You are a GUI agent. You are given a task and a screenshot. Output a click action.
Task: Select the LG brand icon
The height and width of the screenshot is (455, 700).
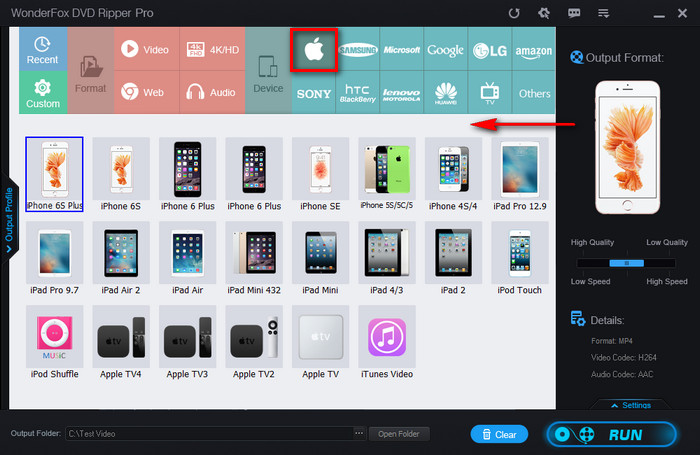[x=490, y=50]
